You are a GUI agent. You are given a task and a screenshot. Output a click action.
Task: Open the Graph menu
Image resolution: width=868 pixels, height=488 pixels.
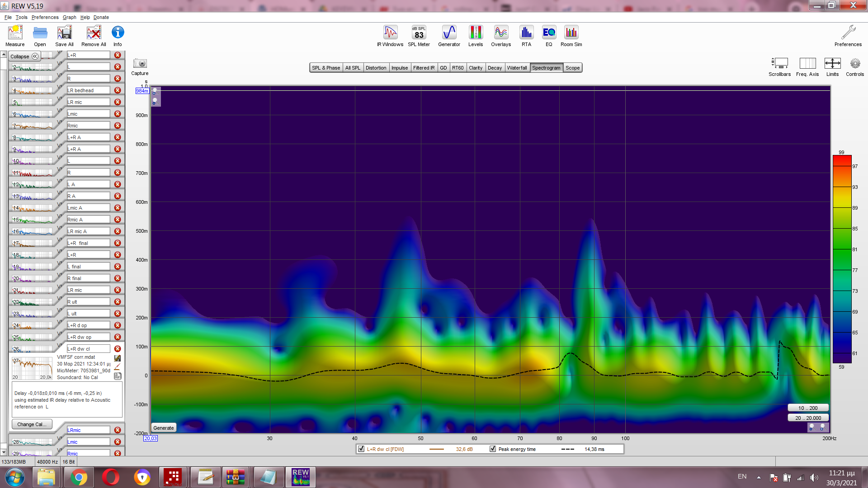click(69, 17)
